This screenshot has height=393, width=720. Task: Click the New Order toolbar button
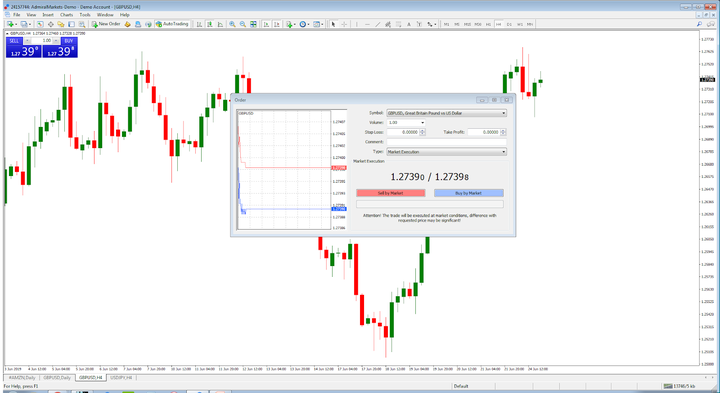pyautogui.click(x=106, y=24)
